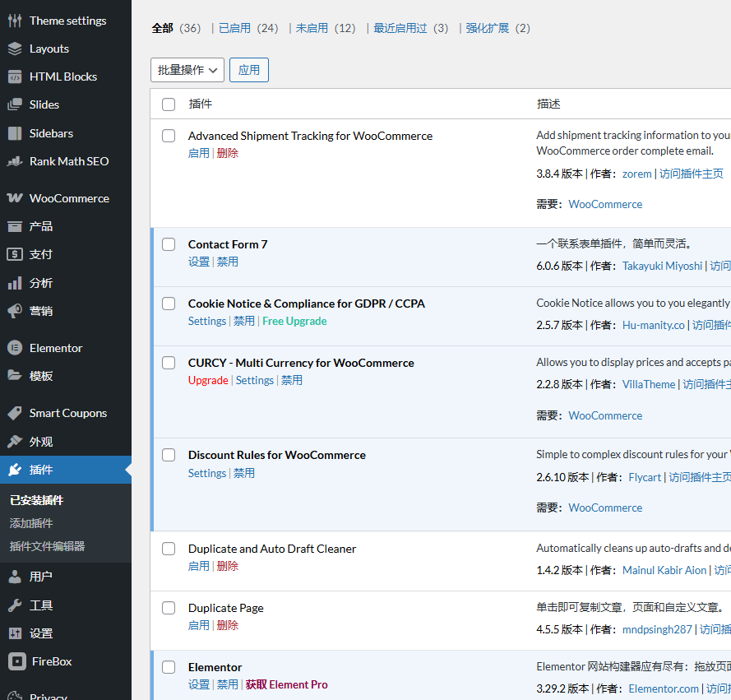Apply bulk action with 应用 button
Screen dimensions: 731x700
tap(249, 70)
